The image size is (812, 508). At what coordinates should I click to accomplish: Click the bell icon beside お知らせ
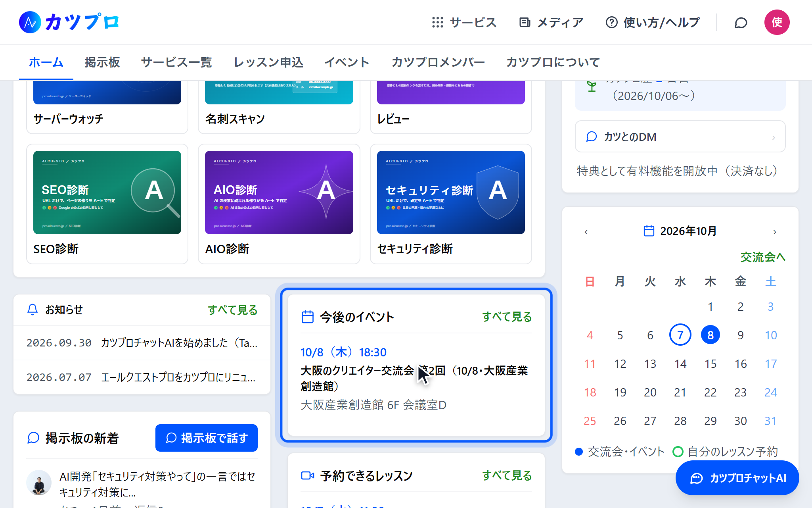32,310
